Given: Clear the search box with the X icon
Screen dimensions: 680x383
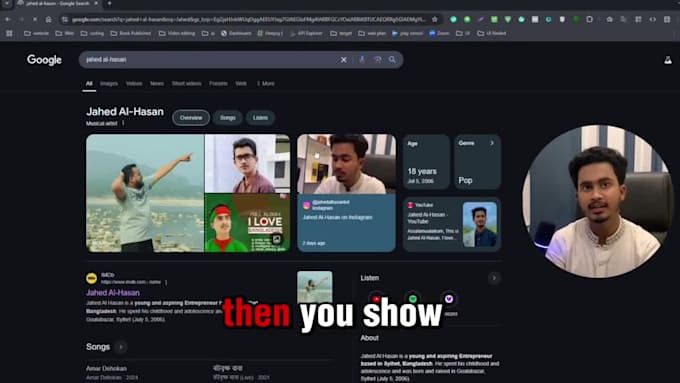Looking at the screenshot, I should (343, 60).
